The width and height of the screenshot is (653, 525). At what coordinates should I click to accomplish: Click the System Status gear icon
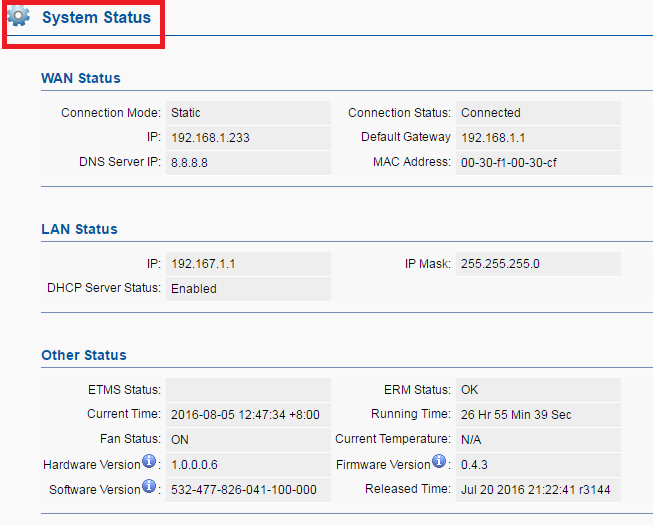point(18,17)
